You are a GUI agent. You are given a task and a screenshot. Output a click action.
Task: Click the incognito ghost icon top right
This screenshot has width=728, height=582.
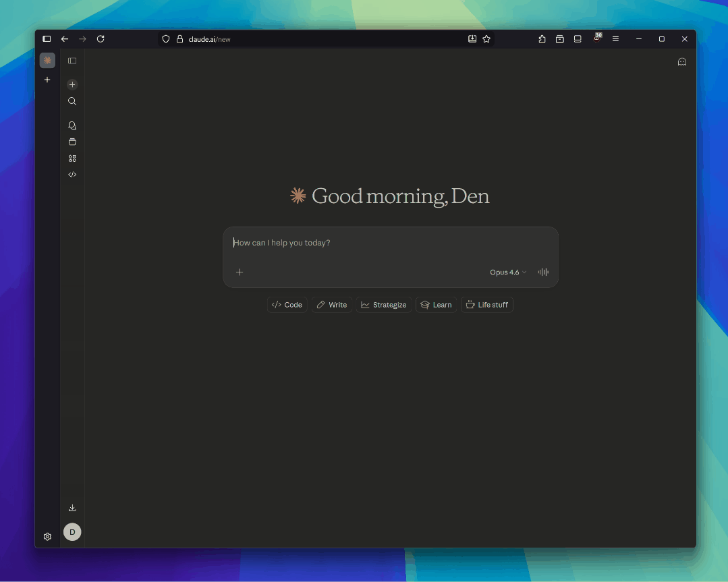(681, 61)
